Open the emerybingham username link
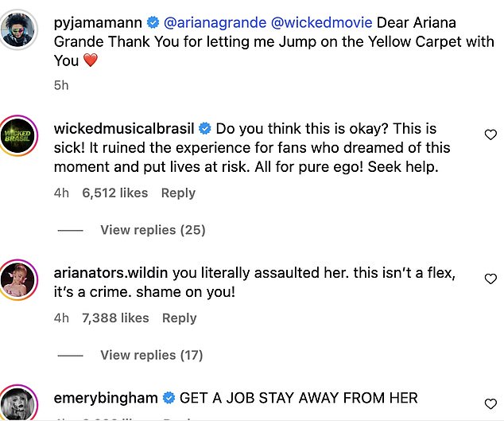This screenshot has width=504, height=421. [x=107, y=397]
